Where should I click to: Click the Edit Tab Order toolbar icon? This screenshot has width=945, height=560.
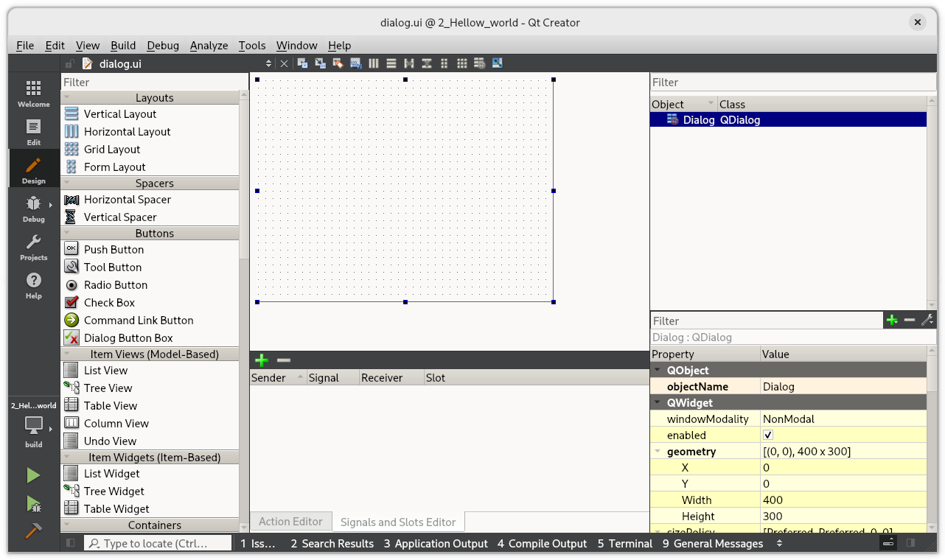(355, 63)
